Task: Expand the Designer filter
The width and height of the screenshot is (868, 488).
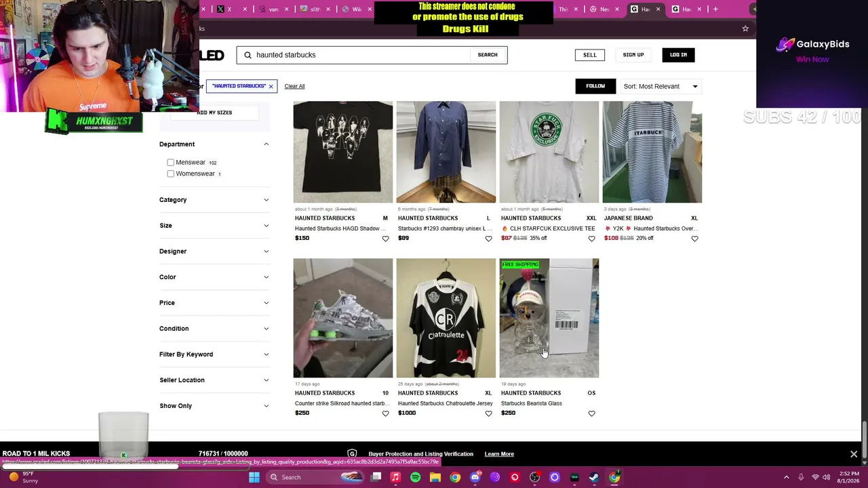Action: coord(214,251)
